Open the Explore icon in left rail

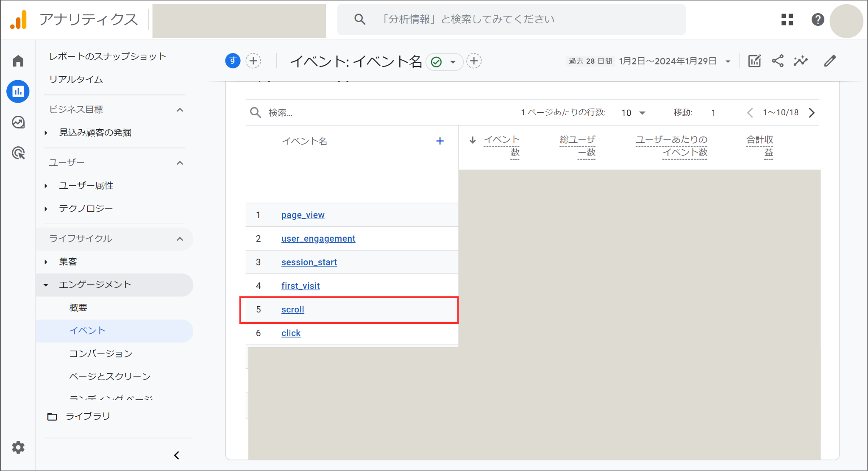[18, 123]
